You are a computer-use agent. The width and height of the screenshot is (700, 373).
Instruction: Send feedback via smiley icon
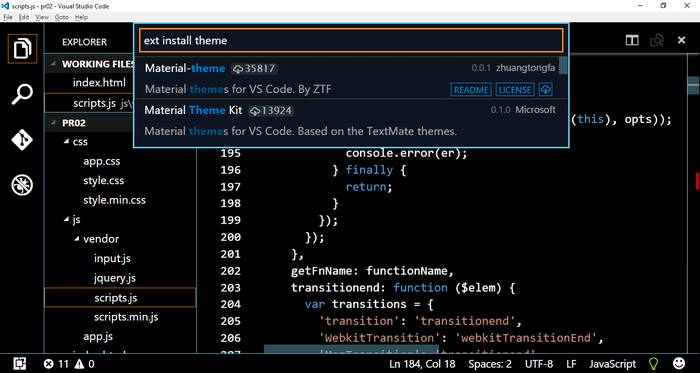pos(679,363)
